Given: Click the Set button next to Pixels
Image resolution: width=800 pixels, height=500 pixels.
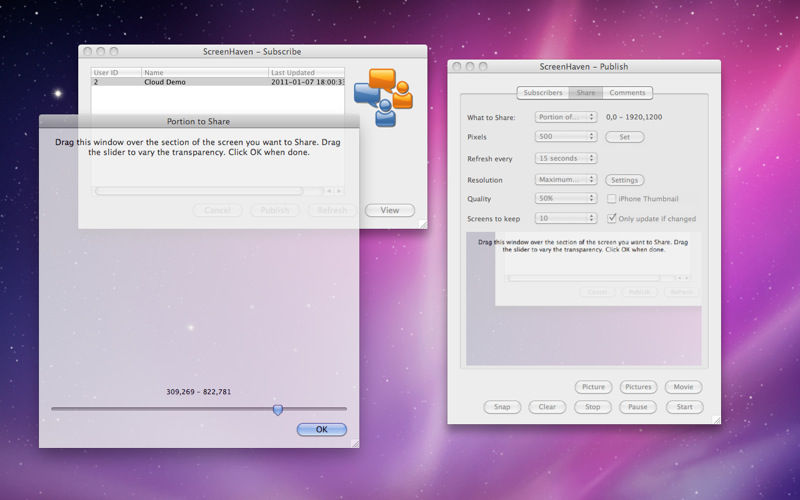Looking at the screenshot, I should pyautogui.click(x=624, y=137).
